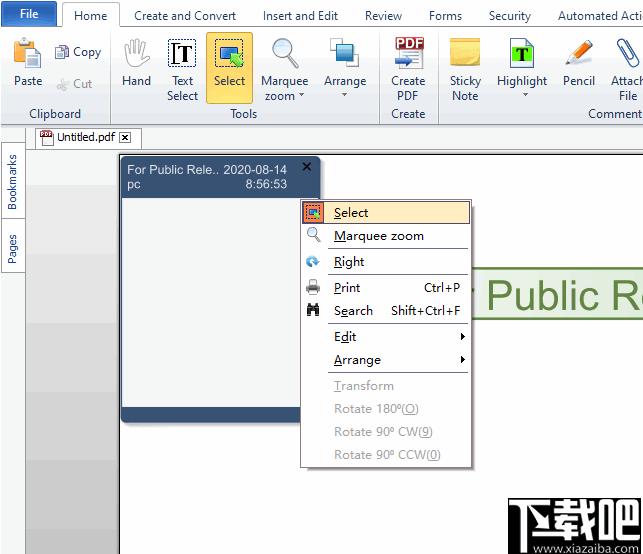Open the Insert and Edit tab

pyautogui.click(x=300, y=16)
